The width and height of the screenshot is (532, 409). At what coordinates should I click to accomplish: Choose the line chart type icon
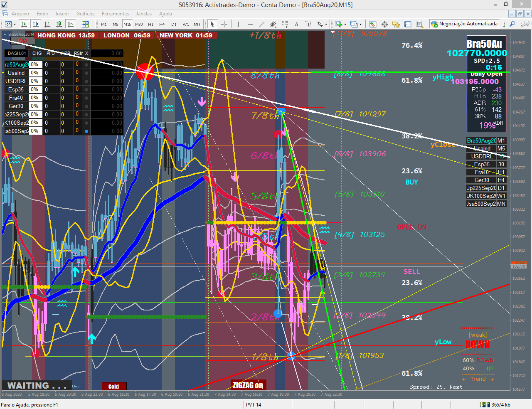point(71,24)
